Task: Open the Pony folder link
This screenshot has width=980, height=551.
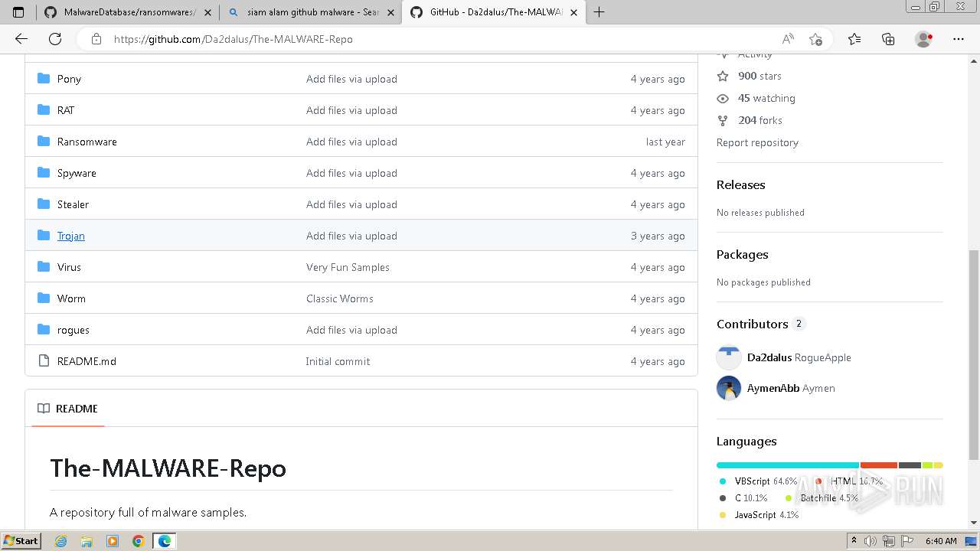Action: [69, 79]
